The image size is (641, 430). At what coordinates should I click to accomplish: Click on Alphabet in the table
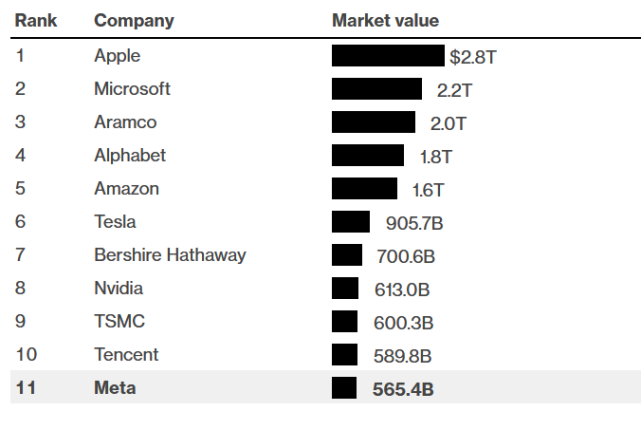click(x=130, y=155)
